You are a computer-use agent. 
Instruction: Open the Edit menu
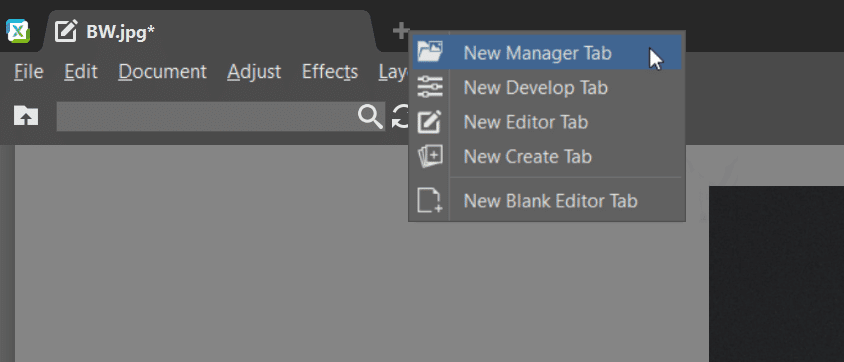click(x=81, y=72)
